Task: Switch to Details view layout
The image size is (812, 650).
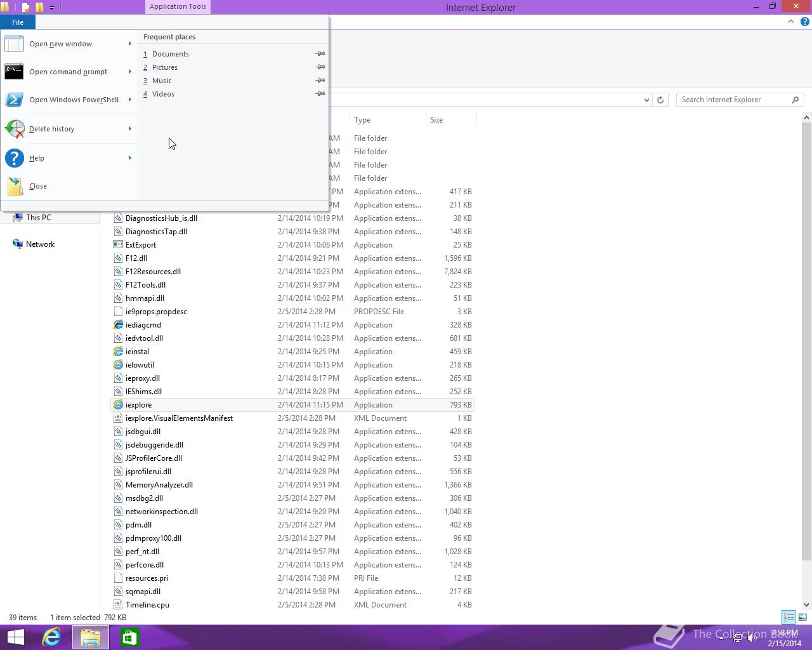Action: pos(789,617)
